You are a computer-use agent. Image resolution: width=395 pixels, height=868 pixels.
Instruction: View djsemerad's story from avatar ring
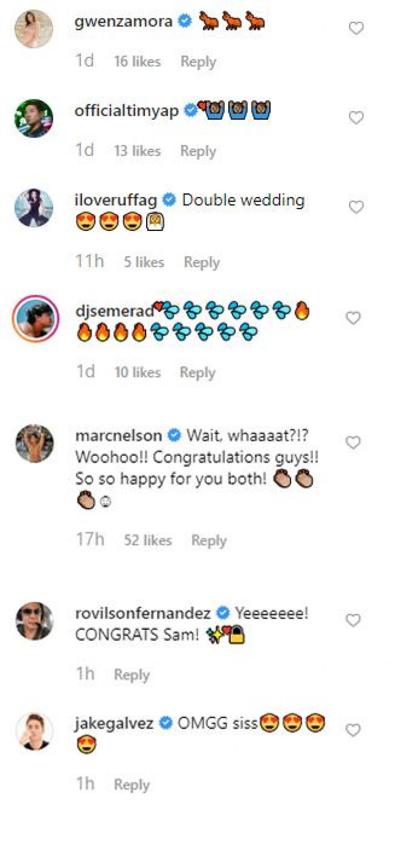click(x=36, y=318)
